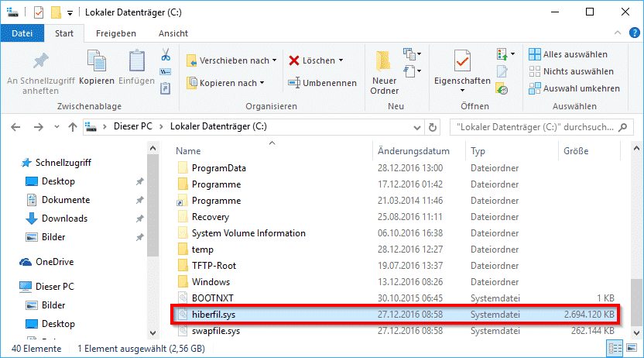644x358 pixels.
Task: Click the paste shortcut icon in Zwischenablage
Action: (166, 88)
